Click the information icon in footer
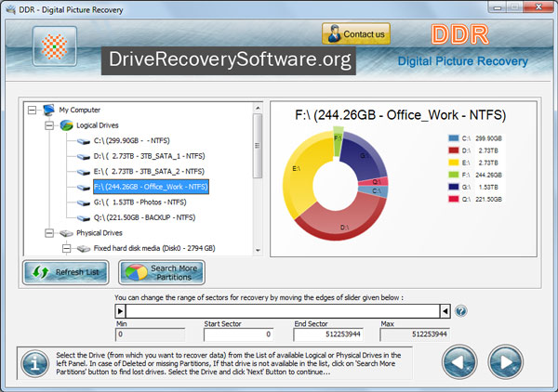This screenshot has width=558, height=392. click(x=35, y=364)
